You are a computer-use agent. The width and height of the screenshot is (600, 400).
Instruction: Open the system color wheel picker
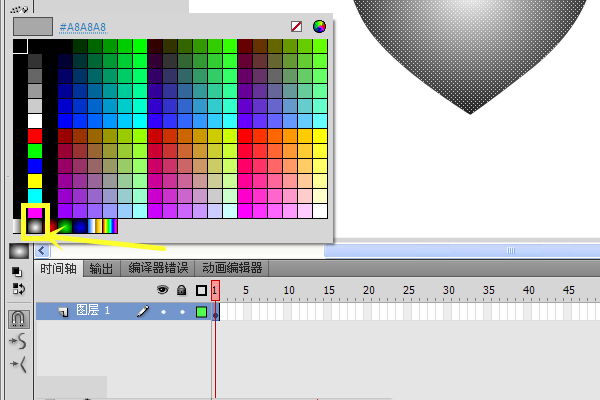[319, 26]
